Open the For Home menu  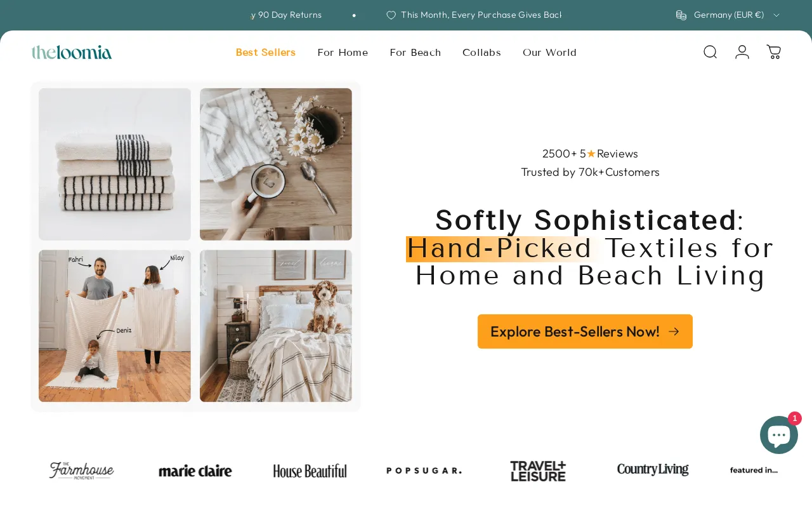[343, 52]
